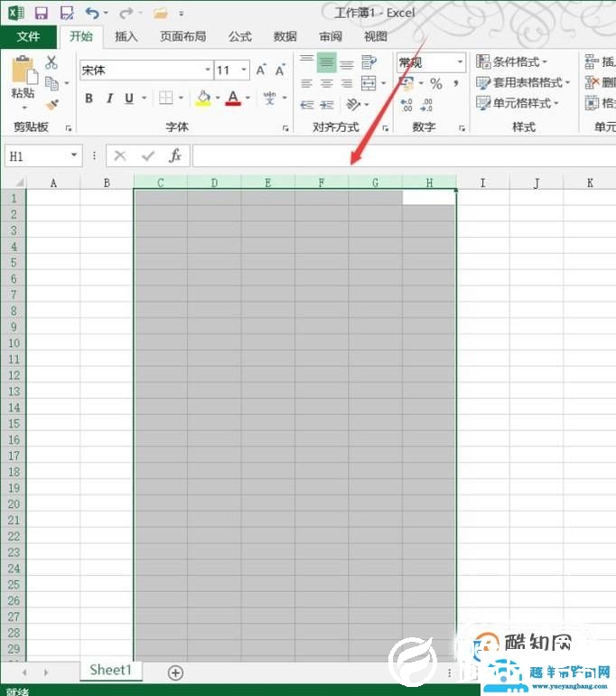This screenshot has width=616, height=696.
Task: Toggle italic formatting
Action: click(109, 99)
